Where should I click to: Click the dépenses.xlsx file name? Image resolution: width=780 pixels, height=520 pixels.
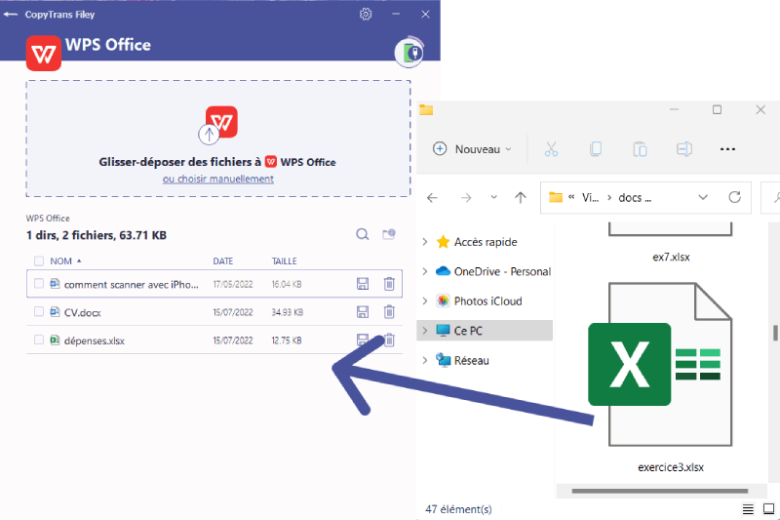click(94, 341)
